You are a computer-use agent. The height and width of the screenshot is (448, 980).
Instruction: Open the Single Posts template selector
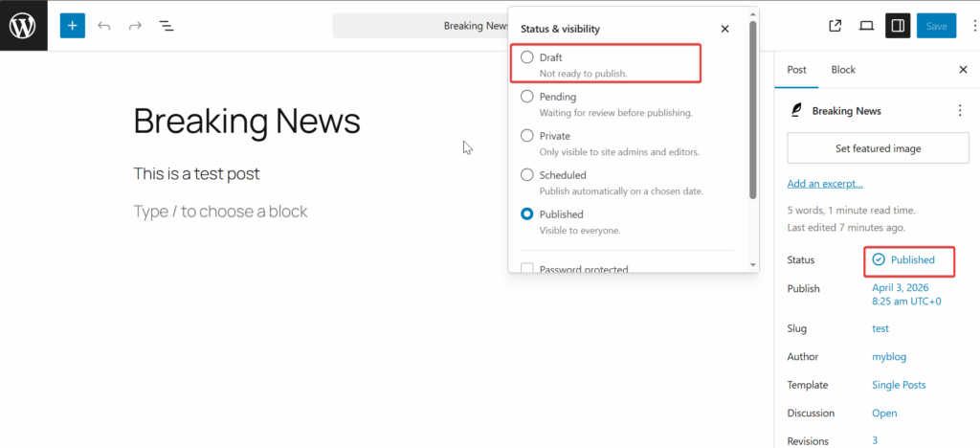899,385
